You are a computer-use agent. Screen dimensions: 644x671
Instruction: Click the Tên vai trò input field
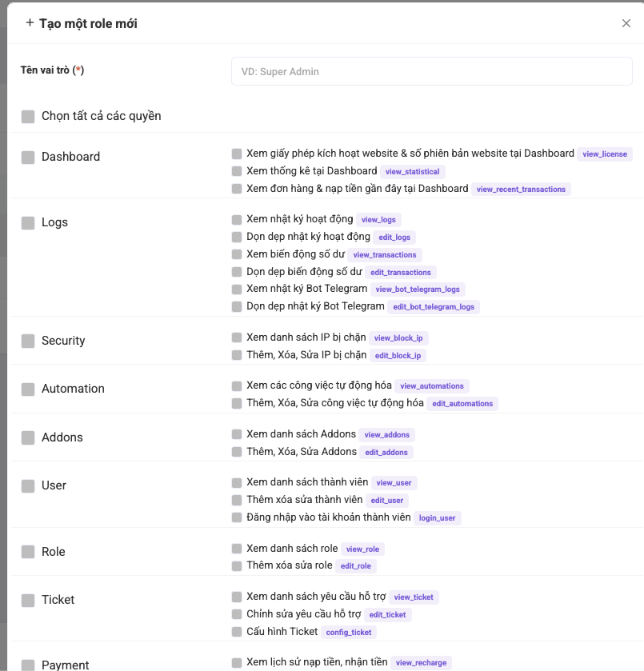click(x=431, y=71)
